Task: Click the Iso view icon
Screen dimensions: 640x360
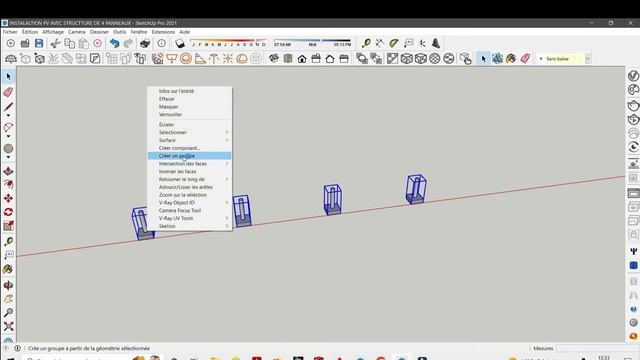Action: tap(274, 59)
